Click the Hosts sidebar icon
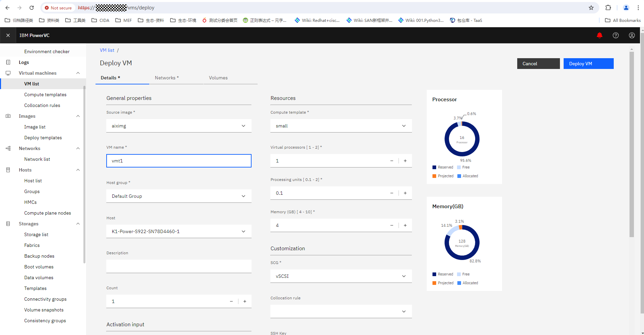Screen dimensions: 644x335 coord(8,170)
